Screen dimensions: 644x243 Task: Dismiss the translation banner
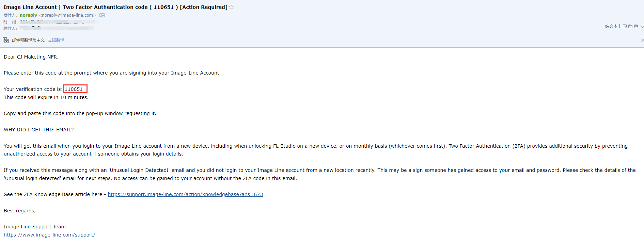(642, 40)
